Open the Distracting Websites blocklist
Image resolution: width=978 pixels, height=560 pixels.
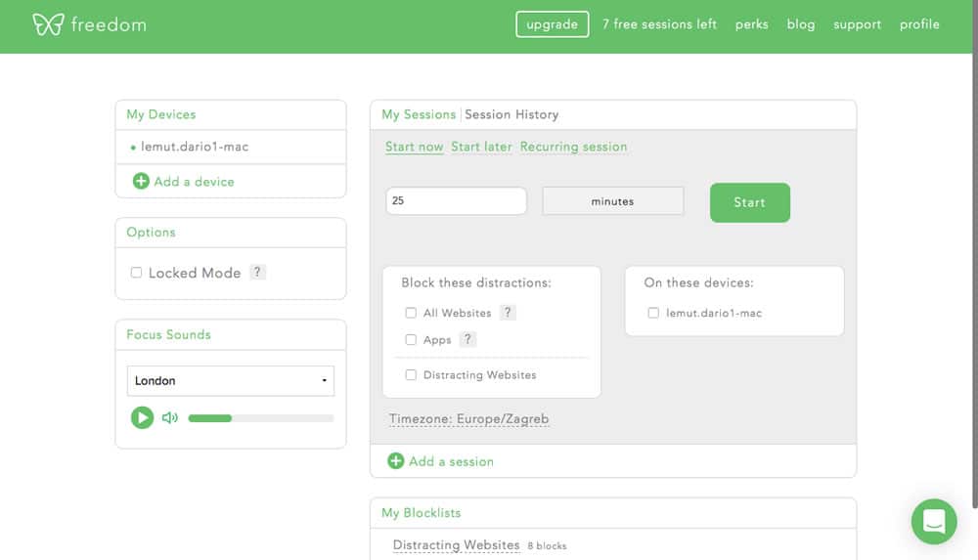coord(456,545)
